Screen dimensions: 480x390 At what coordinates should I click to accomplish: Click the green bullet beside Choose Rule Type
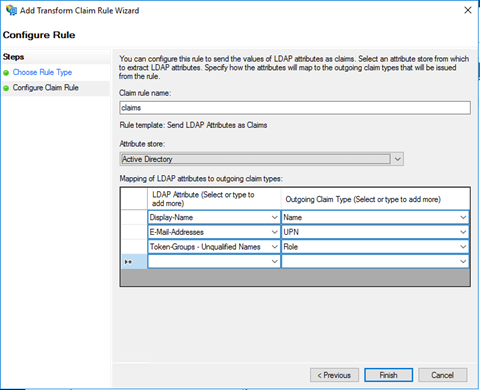pyautogui.click(x=6, y=73)
